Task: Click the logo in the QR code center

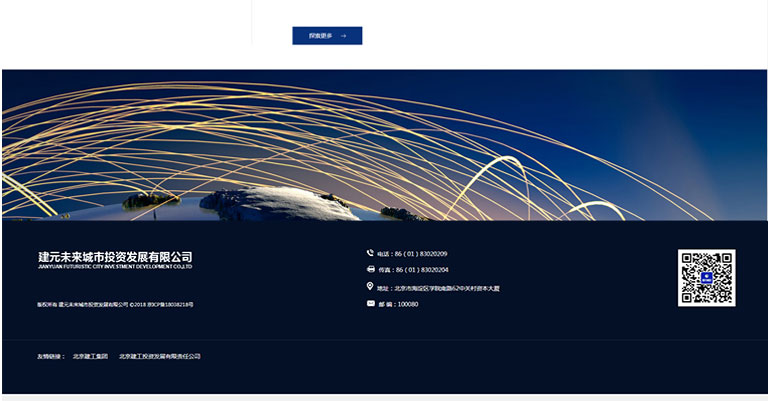Action: coord(706,277)
